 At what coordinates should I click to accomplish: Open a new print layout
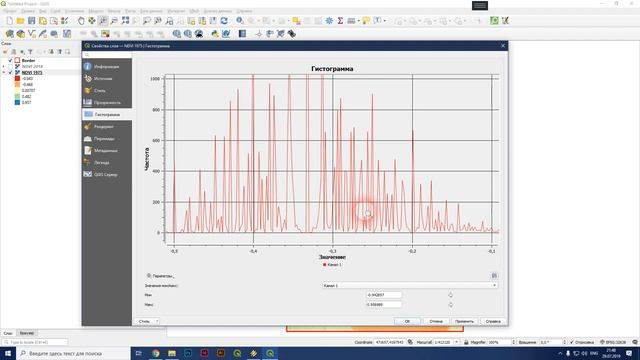[x=42, y=20]
